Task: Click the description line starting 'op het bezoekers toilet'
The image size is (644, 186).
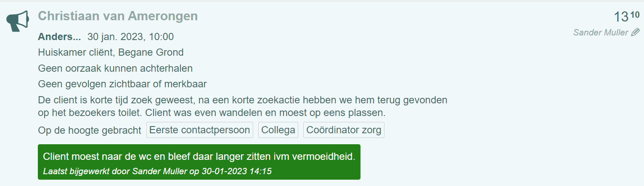Action: pos(212,113)
